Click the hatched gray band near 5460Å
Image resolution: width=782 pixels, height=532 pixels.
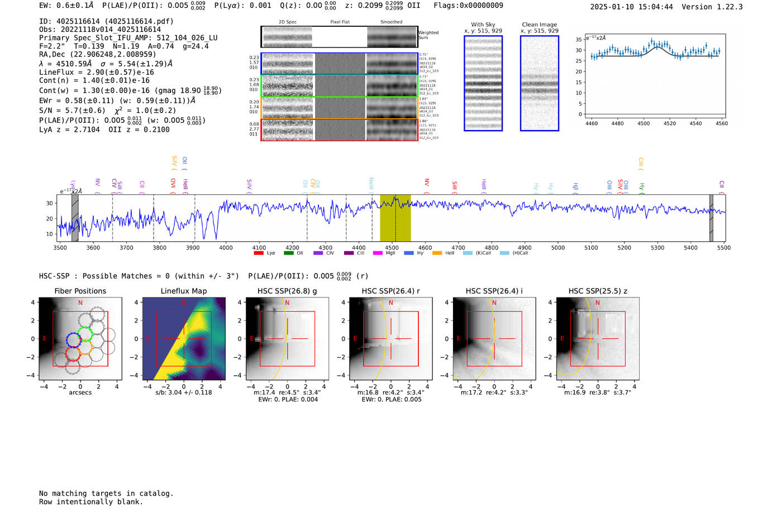point(711,218)
